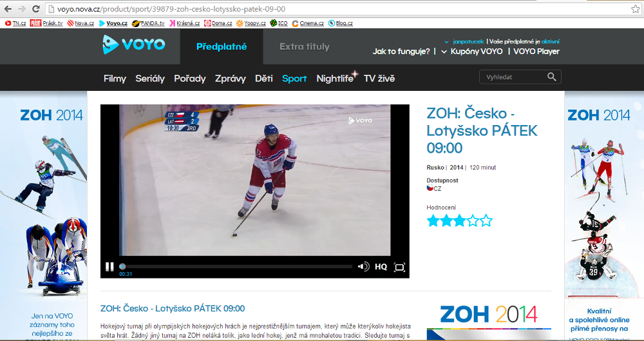
Task: Click the hockey video frame
Action: [254, 180]
